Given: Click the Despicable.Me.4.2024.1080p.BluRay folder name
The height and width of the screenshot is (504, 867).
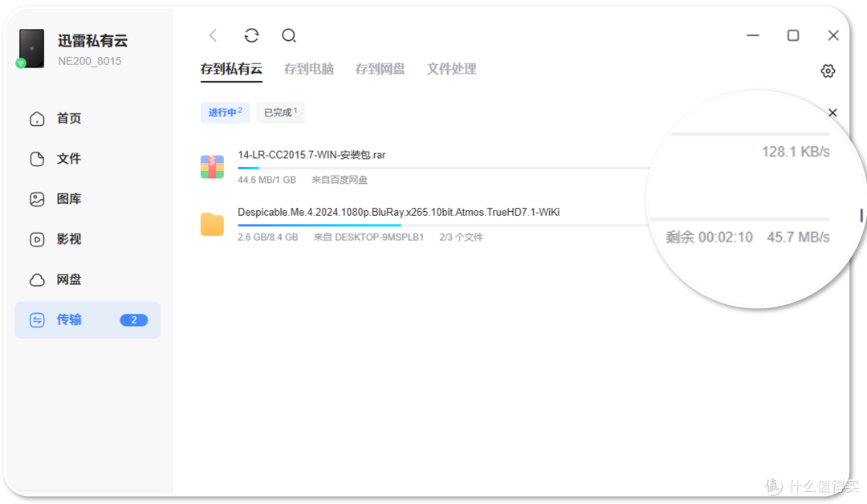Looking at the screenshot, I should [x=399, y=212].
